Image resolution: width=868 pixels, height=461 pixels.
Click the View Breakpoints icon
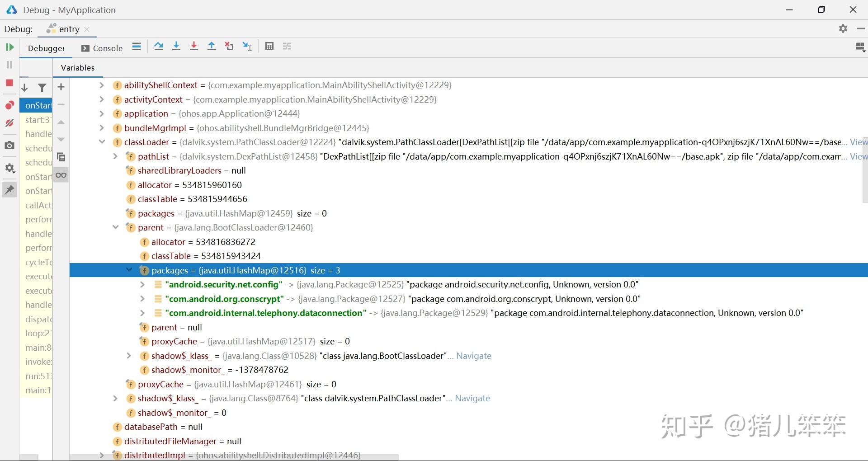click(x=9, y=105)
